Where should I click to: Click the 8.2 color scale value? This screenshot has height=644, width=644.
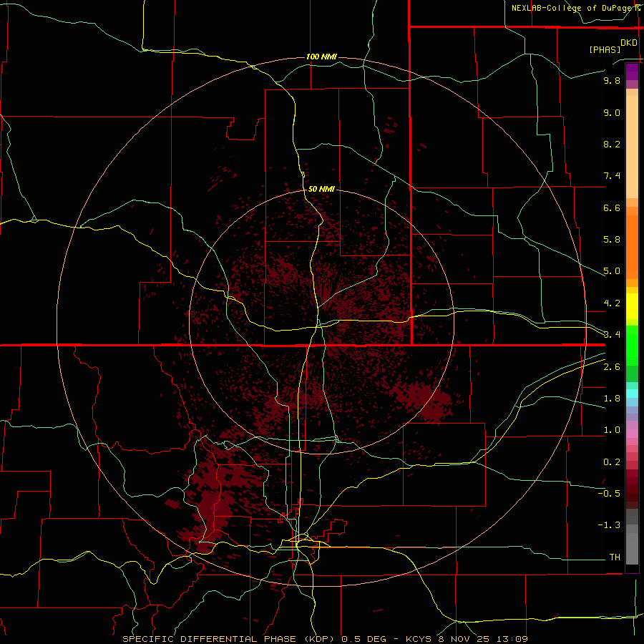(x=612, y=144)
